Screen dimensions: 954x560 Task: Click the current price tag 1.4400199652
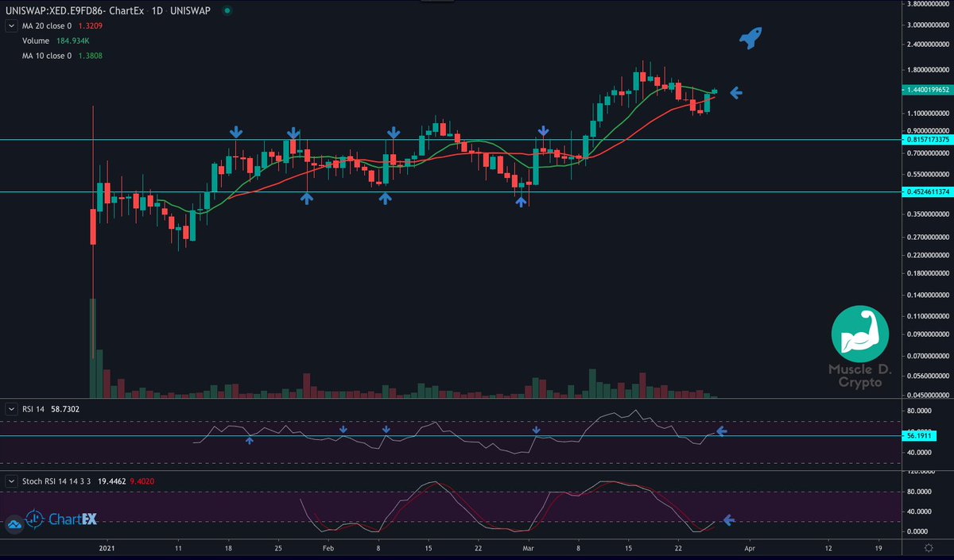point(928,91)
